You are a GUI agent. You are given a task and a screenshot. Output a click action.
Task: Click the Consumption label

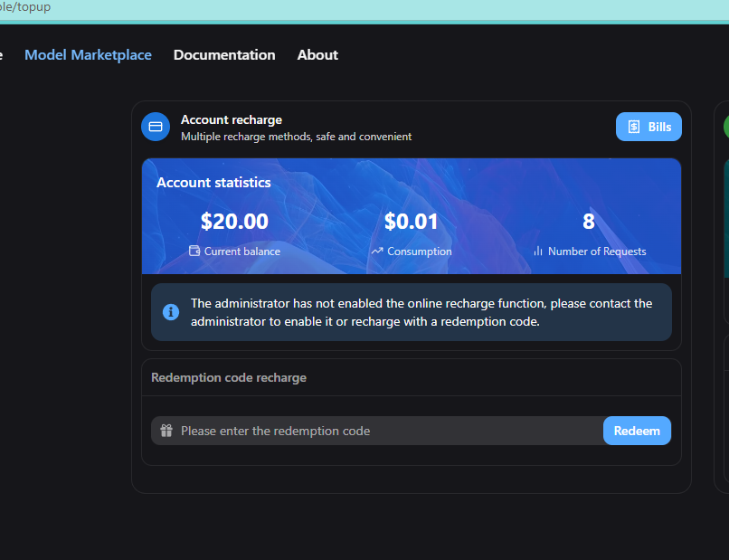coord(420,252)
